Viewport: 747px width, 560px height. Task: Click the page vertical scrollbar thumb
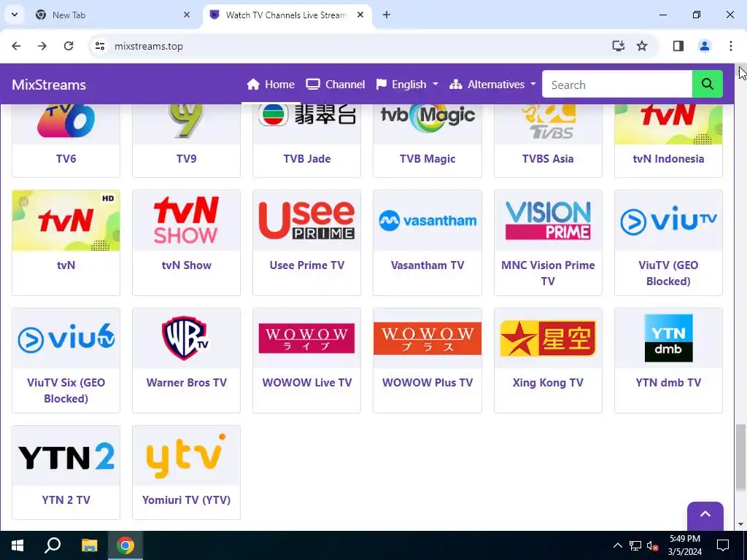point(740,456)
